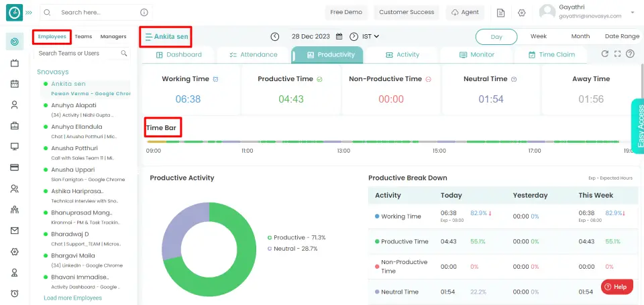This screenshot has width=644, height=305.
Task: Click the Time Bar activity strip
Action: pos(389,141)
